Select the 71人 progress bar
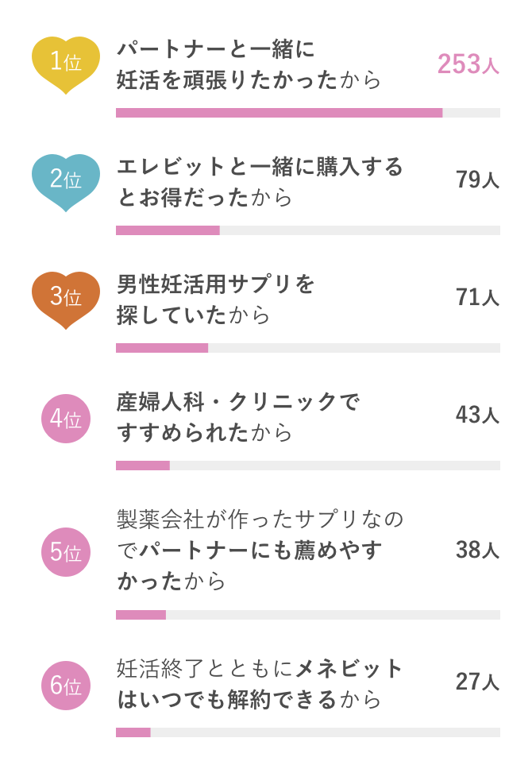 click(308, 348)
